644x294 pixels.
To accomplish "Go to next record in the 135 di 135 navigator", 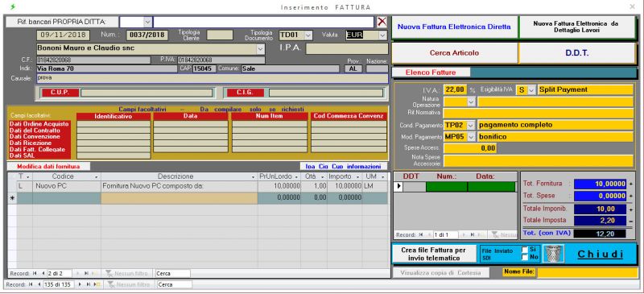I will point(79,284).
